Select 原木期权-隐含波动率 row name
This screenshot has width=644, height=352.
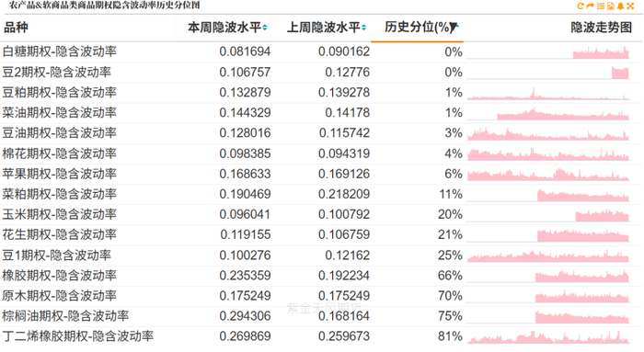[60, 296]
